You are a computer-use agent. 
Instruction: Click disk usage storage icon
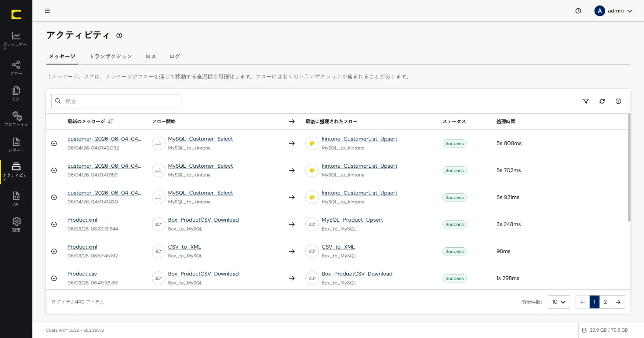[584, 330]
